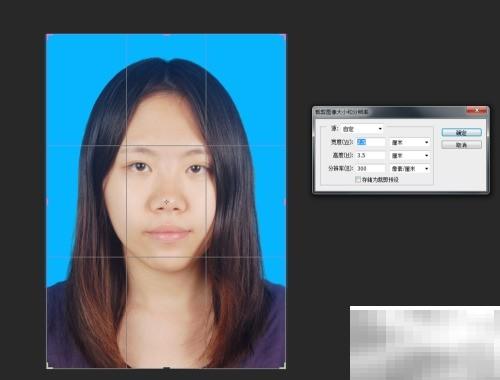Close the crop size dialog
Screen dimensions: 500x380
pos(477,110)
